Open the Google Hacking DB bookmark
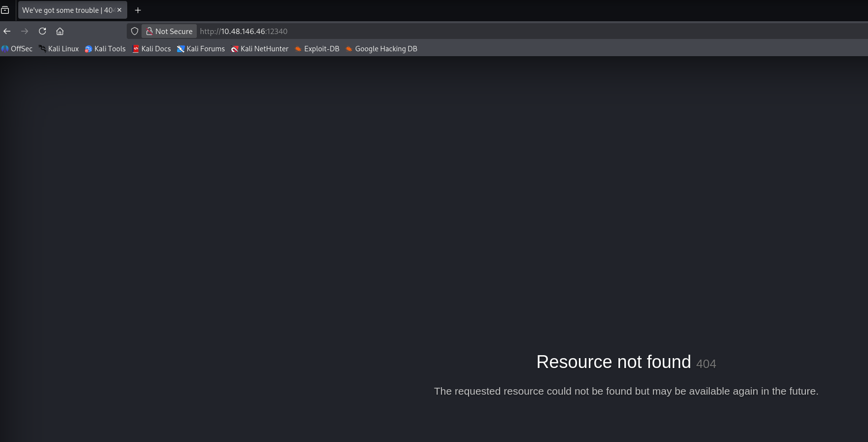Viewport: 868px width, 442px height. (381, 49)
